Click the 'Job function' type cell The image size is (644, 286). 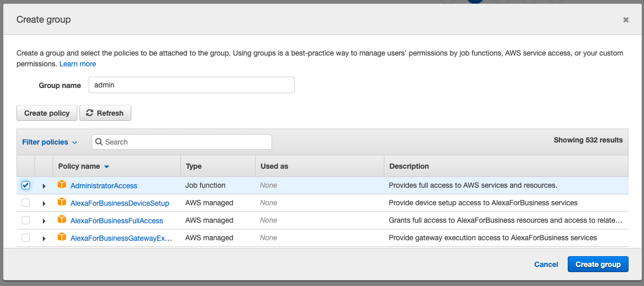click(206, 185)
